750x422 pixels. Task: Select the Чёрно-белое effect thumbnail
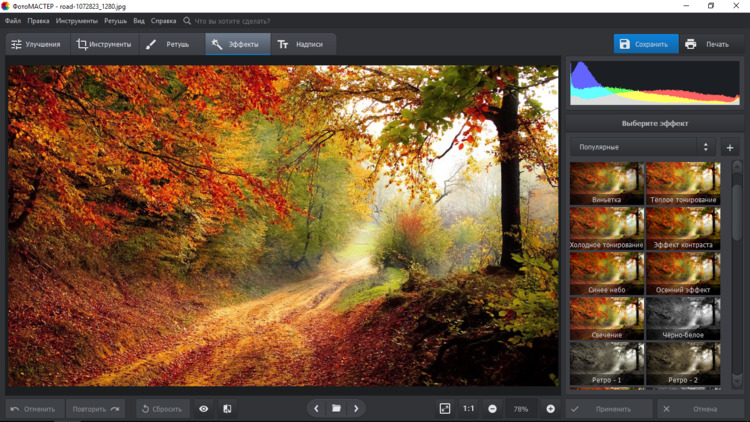pyautogui.click(x=683, y=319)
